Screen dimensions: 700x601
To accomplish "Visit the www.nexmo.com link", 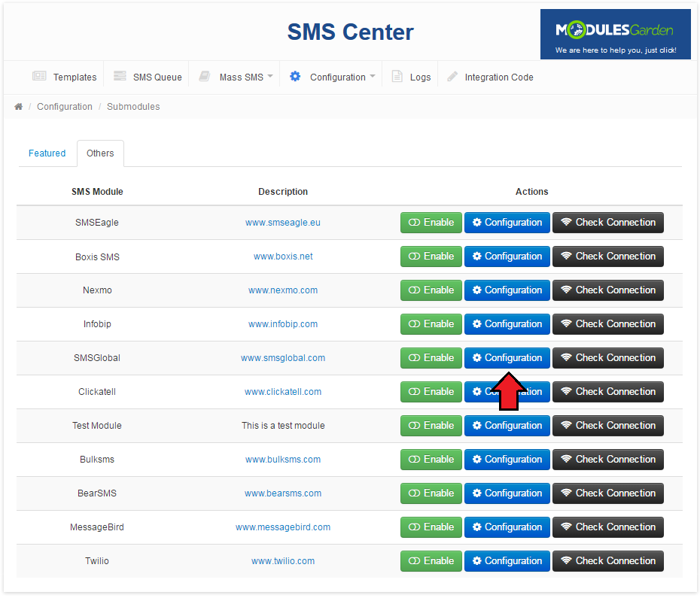I will click(x=283, y=290).
